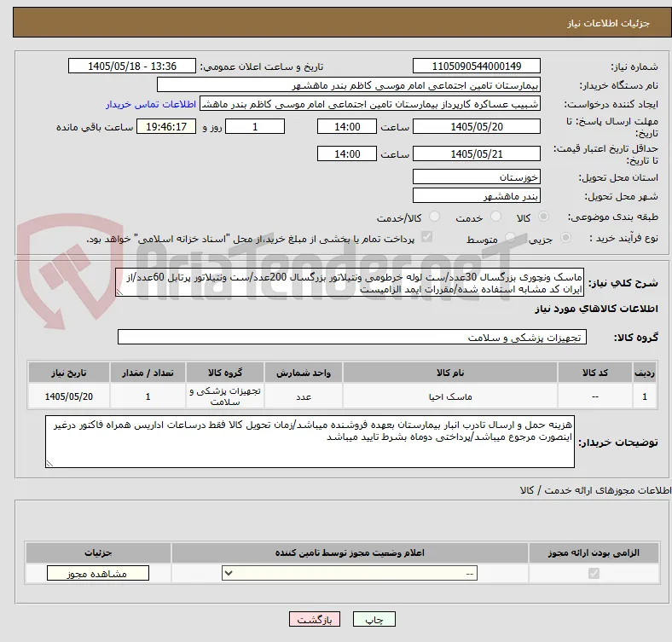Click the عدد unit cell
The width and height of the screenshot is (672, 642).
304,396
